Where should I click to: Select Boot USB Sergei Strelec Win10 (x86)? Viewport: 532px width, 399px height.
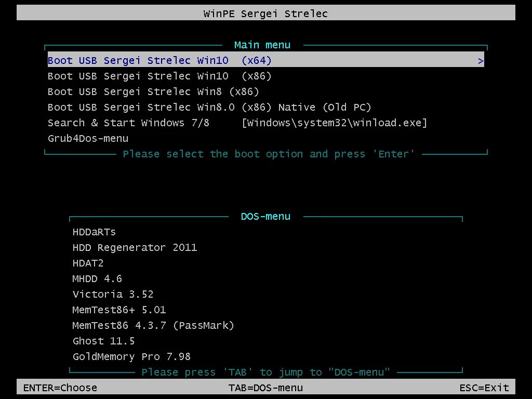click(x=159, y=76)
